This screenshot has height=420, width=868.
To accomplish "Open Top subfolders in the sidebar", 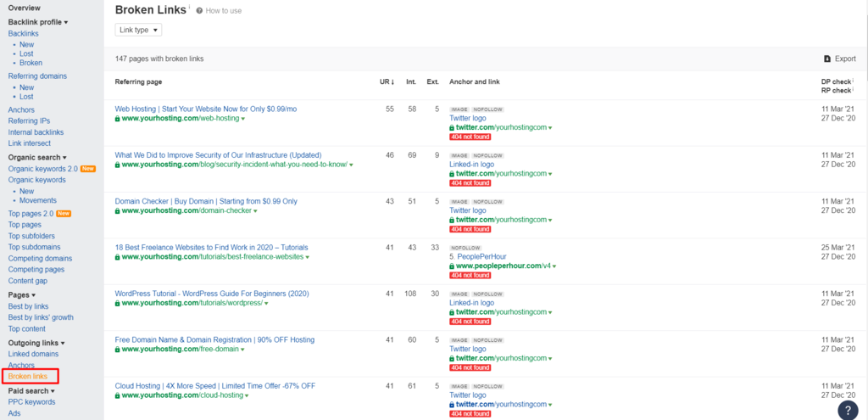I will coord(31,236).
